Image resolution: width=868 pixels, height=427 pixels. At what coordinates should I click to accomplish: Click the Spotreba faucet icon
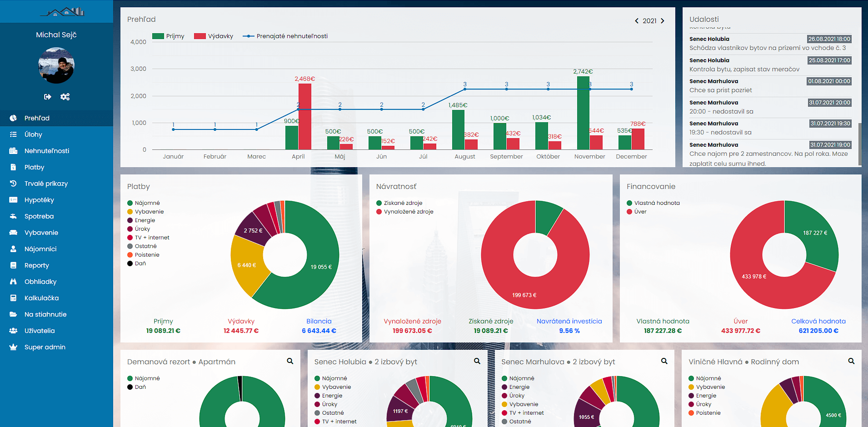coord(13,216)
